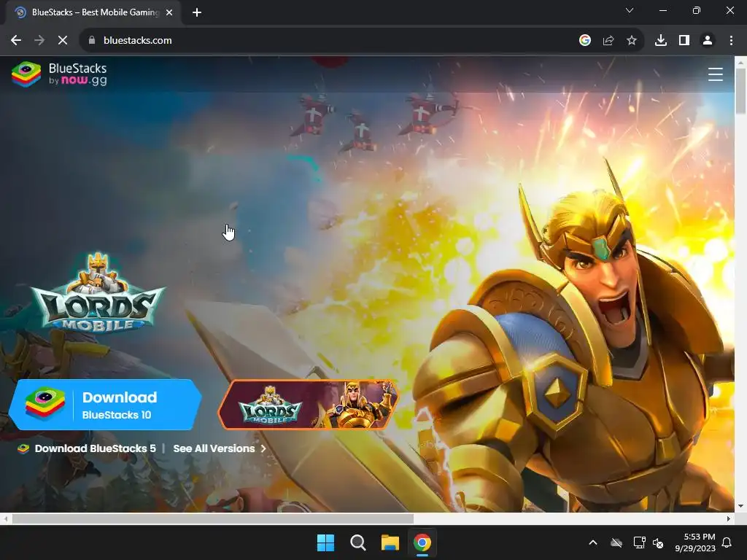Screen dimensions: 747x560
Task: Click the horizontal scrollbar thumb
Action: click(212, 518)
